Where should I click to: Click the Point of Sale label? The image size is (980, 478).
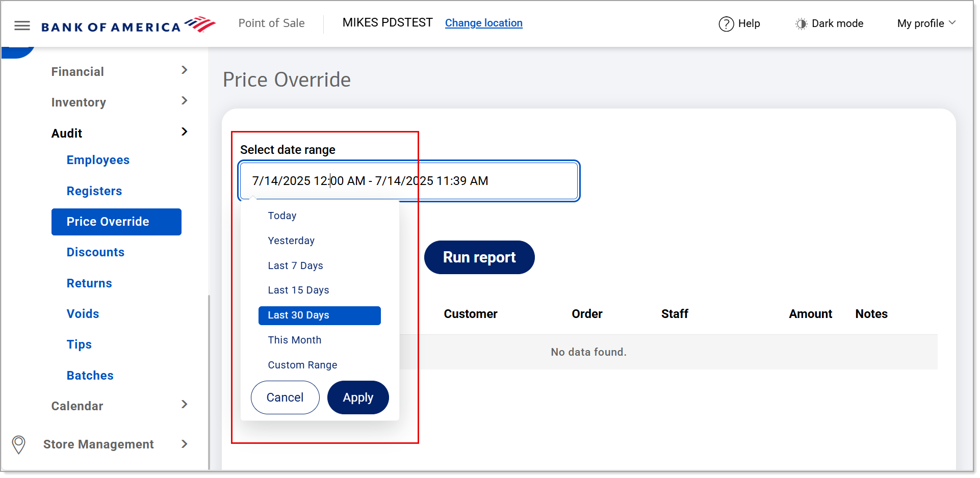click(x=271, y=23)
